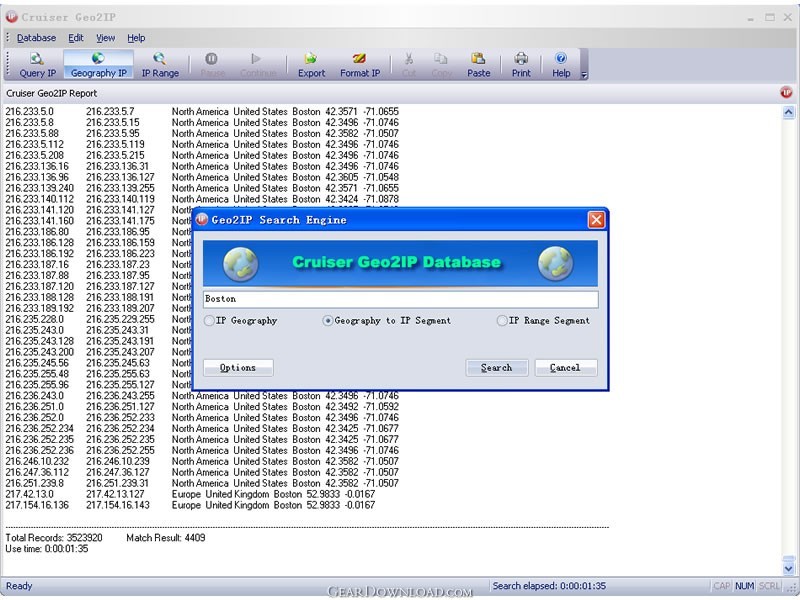Click the Cruiser Geo2IP title bar app icon
This screenshot has height=600, width=800.
[11, 17]
